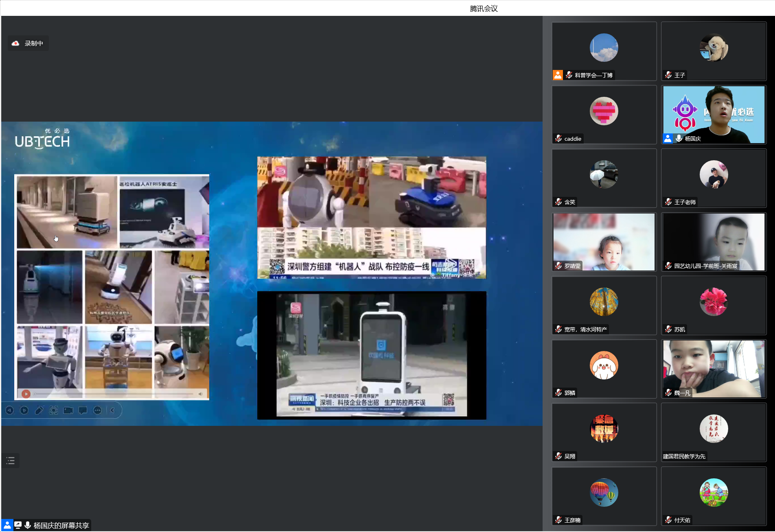
Task: Open the more options ellipsis icon
Action: click(x=98, y=410)
